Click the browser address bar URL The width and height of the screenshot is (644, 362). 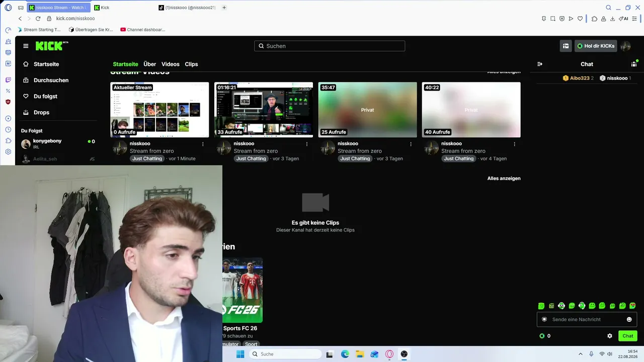75,19
